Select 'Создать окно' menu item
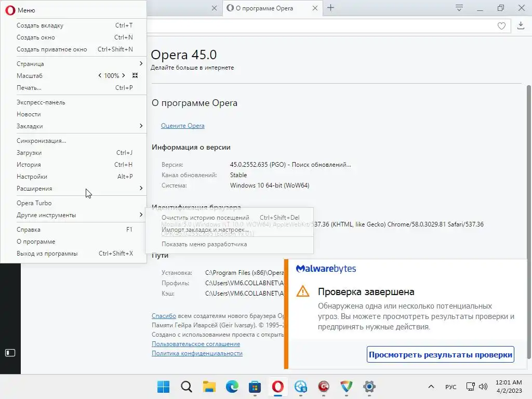Viewport: 532px width, 399px height. [x=74, y=37]
